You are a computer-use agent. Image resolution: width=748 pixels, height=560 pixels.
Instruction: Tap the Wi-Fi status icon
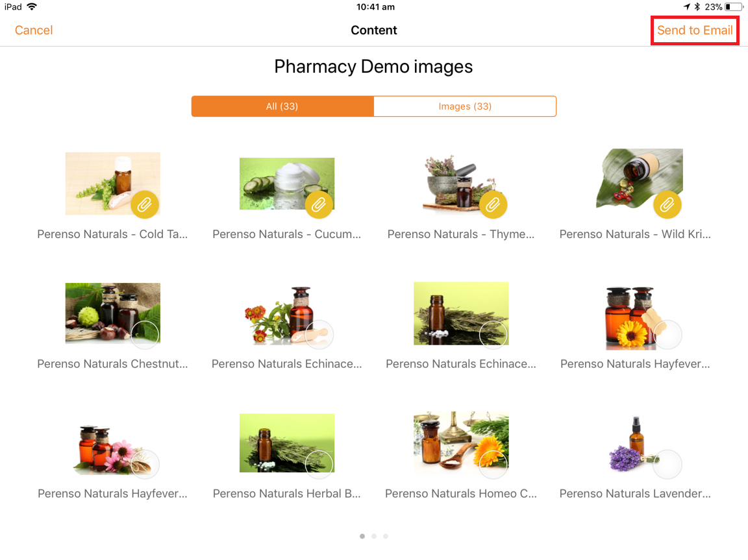coord(31,6)
